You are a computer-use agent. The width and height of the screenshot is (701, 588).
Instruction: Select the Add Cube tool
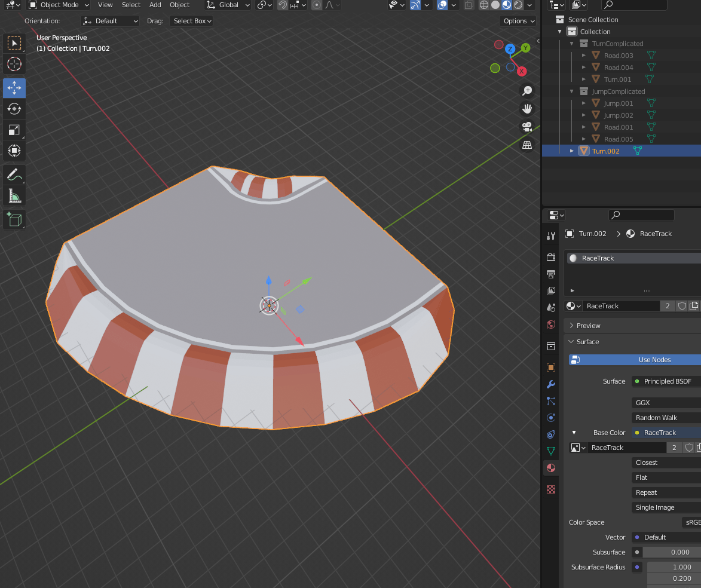click(x=14, y=219)
